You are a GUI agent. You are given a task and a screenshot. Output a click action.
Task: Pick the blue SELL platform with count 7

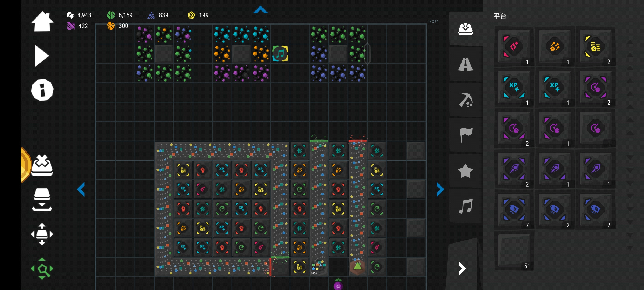pos(514,210)
